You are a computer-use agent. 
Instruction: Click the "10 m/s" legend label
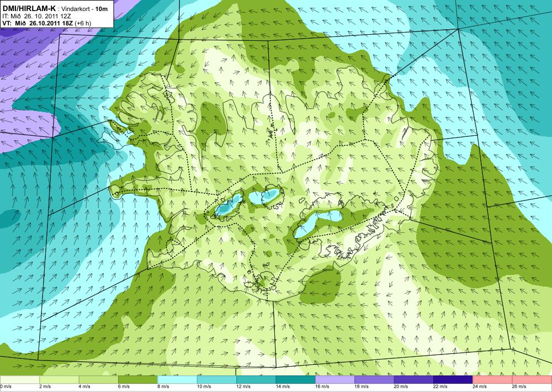click(x=204, y=386)
